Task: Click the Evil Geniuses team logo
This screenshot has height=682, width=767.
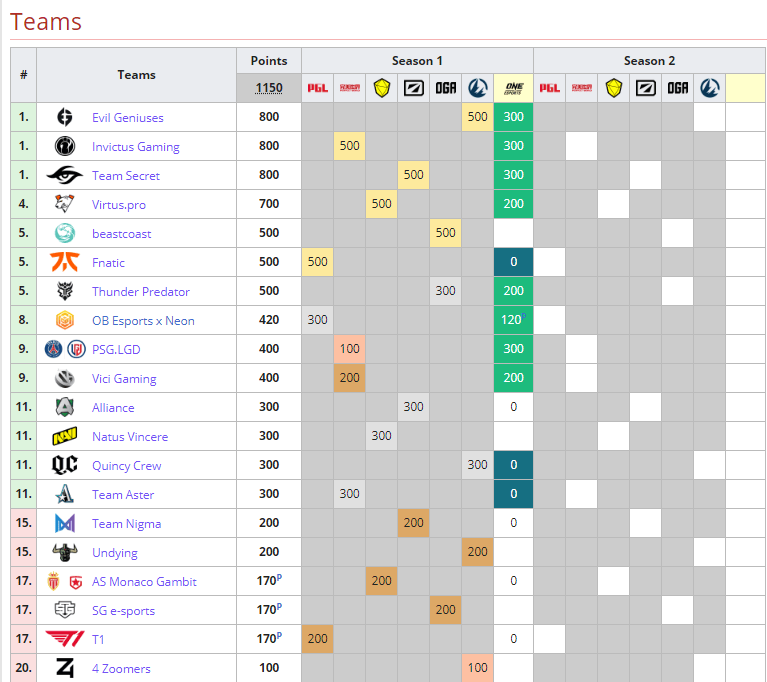Action: point(64,117)
